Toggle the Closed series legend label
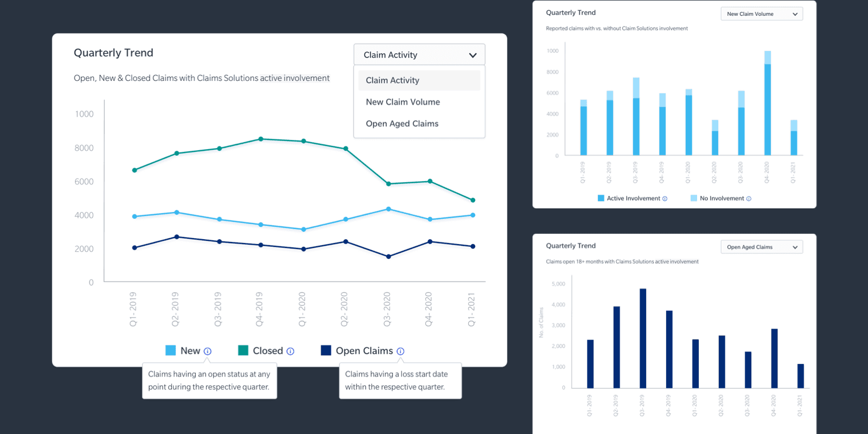 (268, 351)
